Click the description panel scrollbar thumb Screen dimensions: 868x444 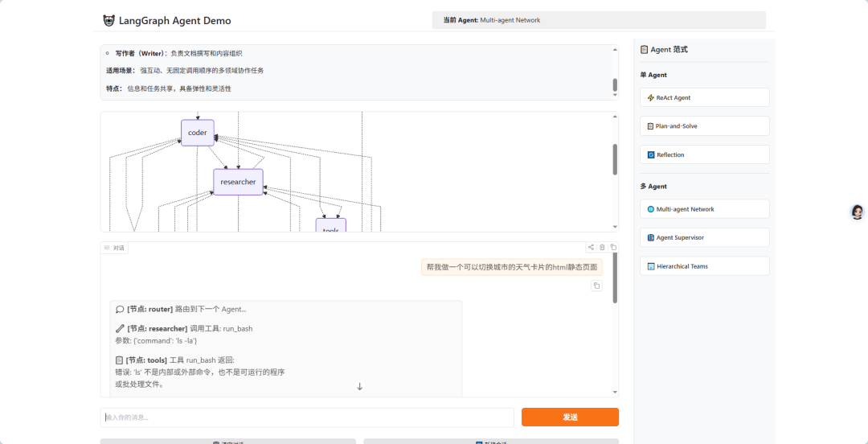[x=615, y=84]
